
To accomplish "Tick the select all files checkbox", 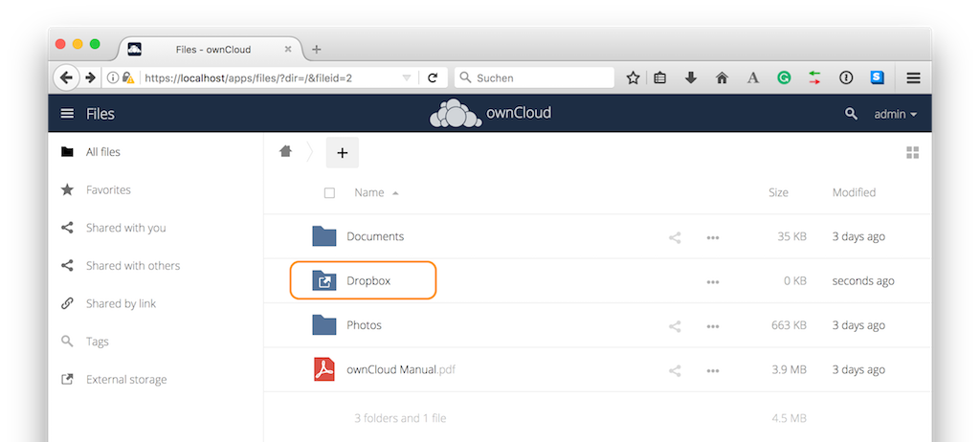I will [x=329, y=192].
